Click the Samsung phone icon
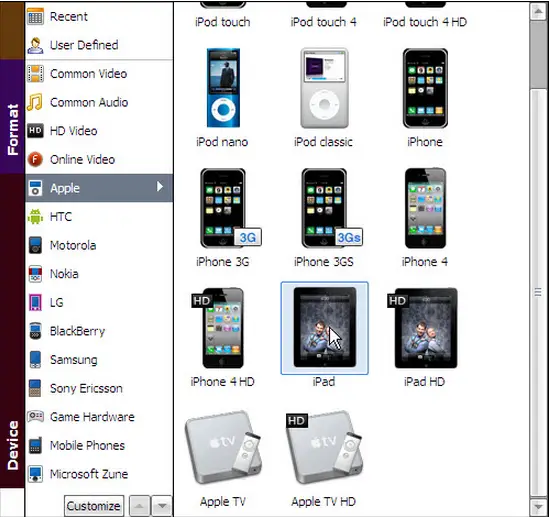The height and width of the screenshot is (517, 549). click(35, 360)
